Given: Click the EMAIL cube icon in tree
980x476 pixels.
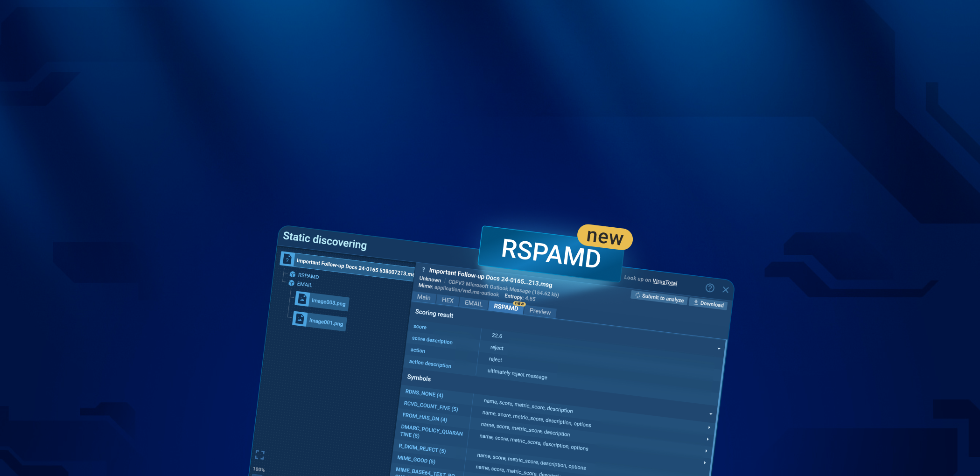Looking at the screenshot, I should [x=291, y=283].
